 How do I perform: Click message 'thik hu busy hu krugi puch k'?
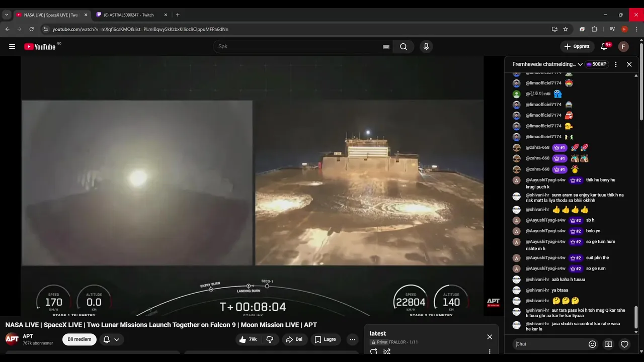(x=571, y=184)
